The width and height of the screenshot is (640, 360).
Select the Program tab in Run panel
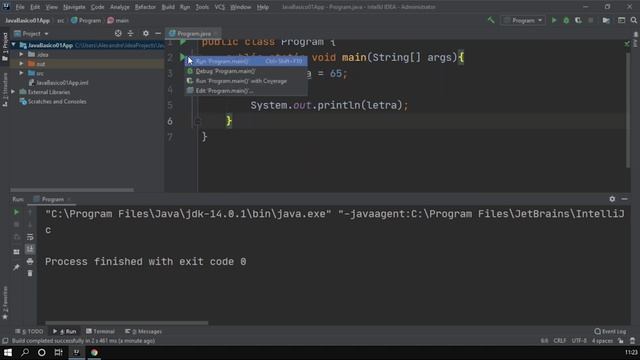52,199
